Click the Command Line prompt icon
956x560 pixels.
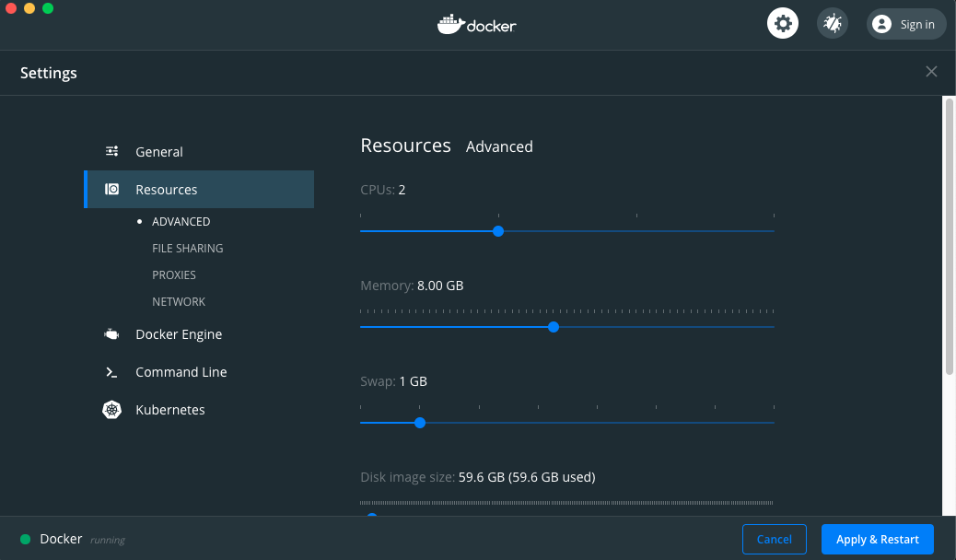coord(111,372)
